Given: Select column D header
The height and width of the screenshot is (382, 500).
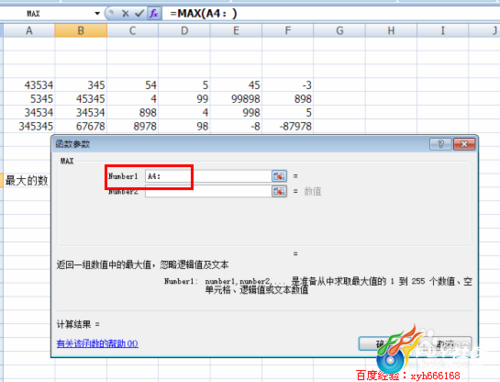Looking at the screenshot, I should [x=184, y=31].
